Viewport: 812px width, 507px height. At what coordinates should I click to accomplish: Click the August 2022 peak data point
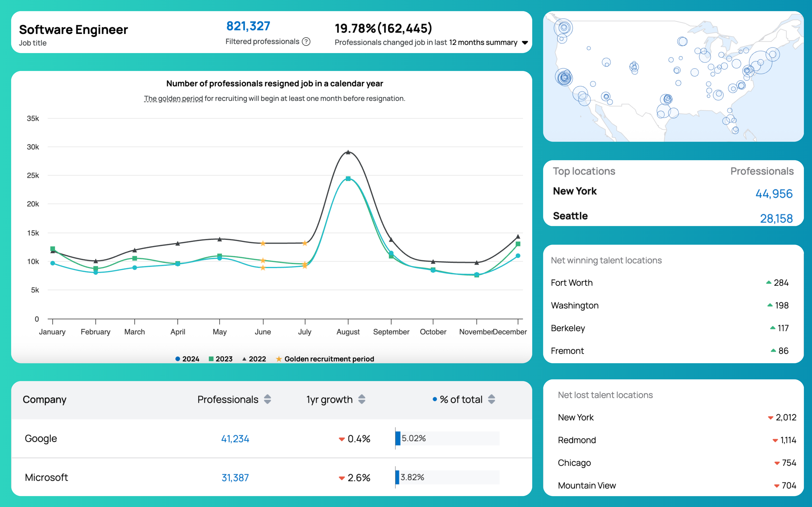(x=348, y=152)
